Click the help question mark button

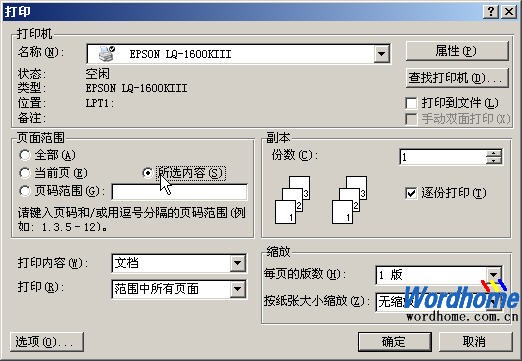tap(491, 12)
